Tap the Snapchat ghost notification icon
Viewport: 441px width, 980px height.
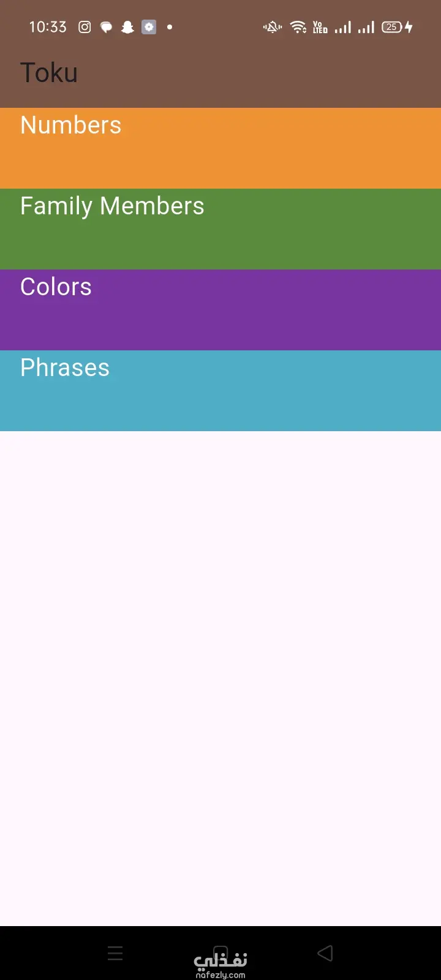[127, 27]
